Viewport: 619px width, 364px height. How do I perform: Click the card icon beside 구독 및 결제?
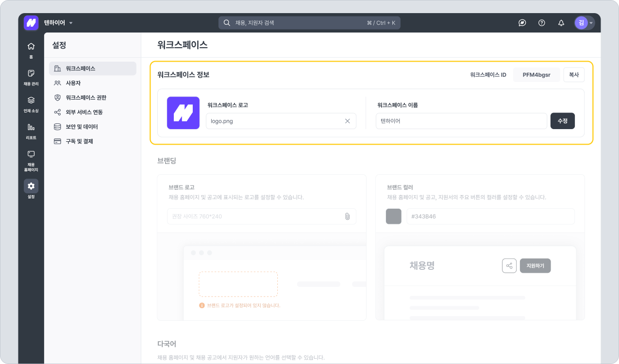coord(57,141)
